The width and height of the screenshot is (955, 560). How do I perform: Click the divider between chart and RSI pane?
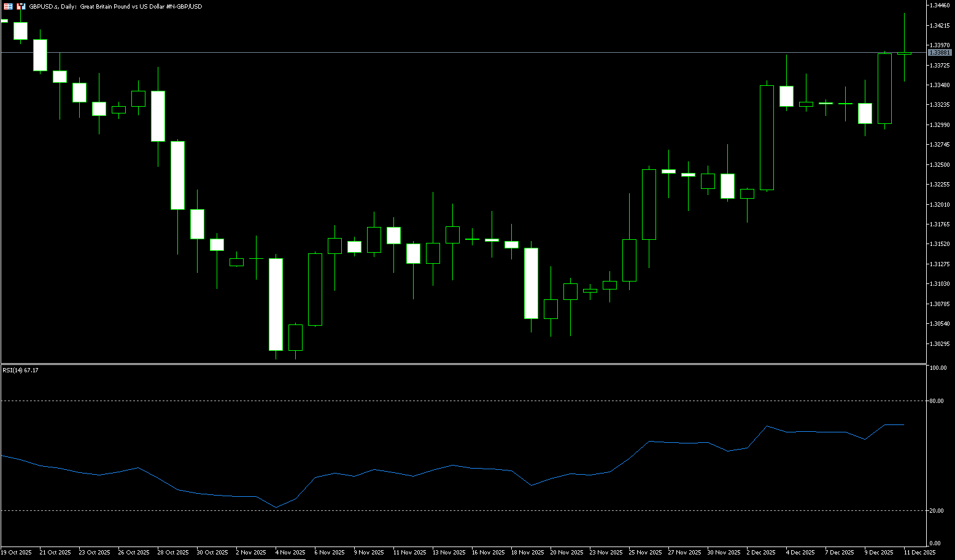pos(460,364)
